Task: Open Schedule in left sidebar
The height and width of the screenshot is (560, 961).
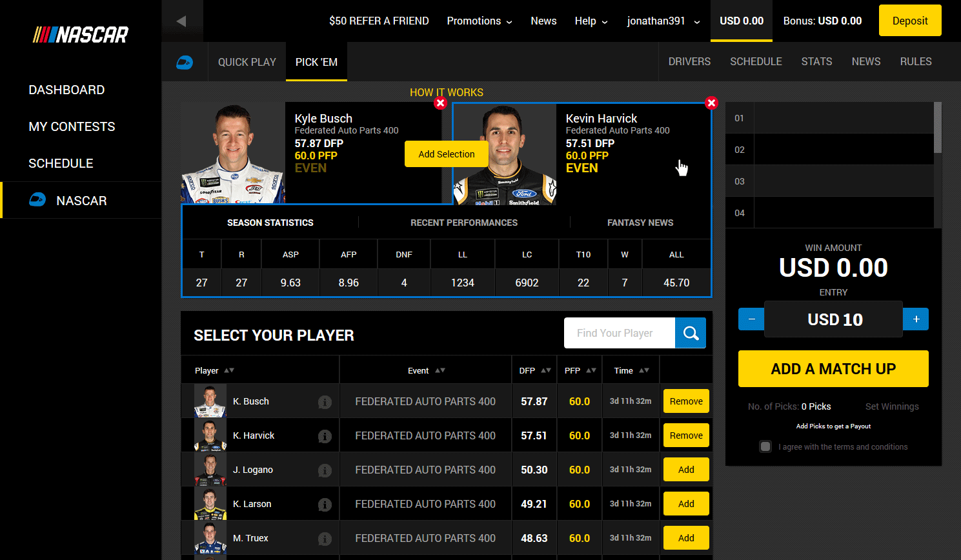Action: point(61,163)
